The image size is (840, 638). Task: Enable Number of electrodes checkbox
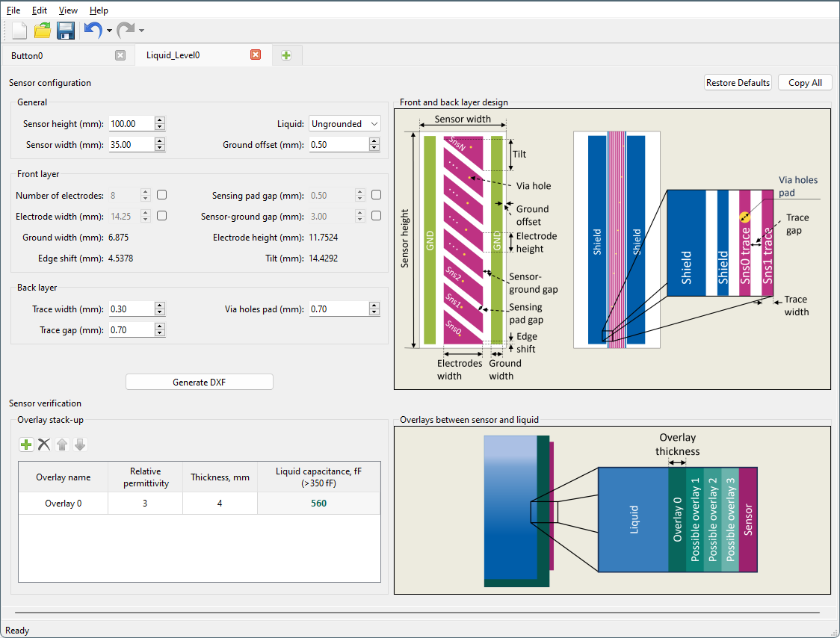(161, 195)
